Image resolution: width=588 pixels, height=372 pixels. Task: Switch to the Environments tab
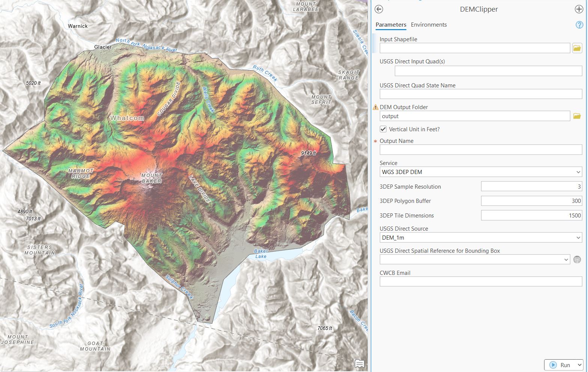point(429,25)
